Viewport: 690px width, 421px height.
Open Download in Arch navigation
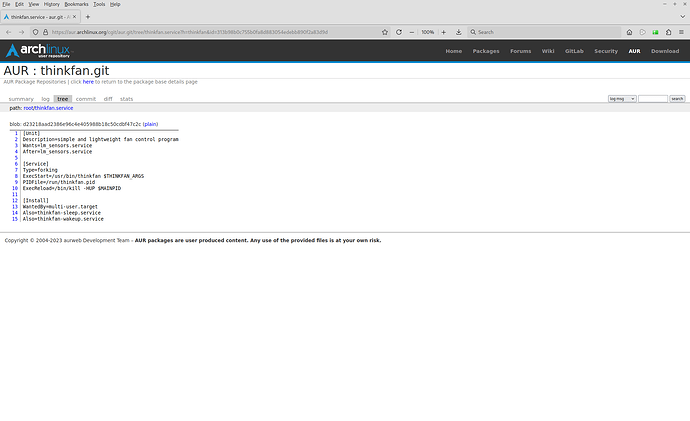[665, 51]
